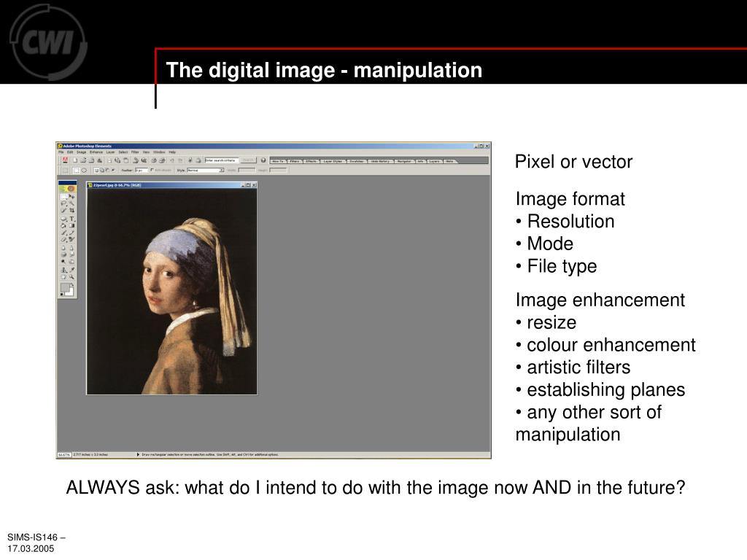The width and height of the screenshot is (747, 560).
Task: Select the Eyedropper tool
Action: (x=72, y=270)
